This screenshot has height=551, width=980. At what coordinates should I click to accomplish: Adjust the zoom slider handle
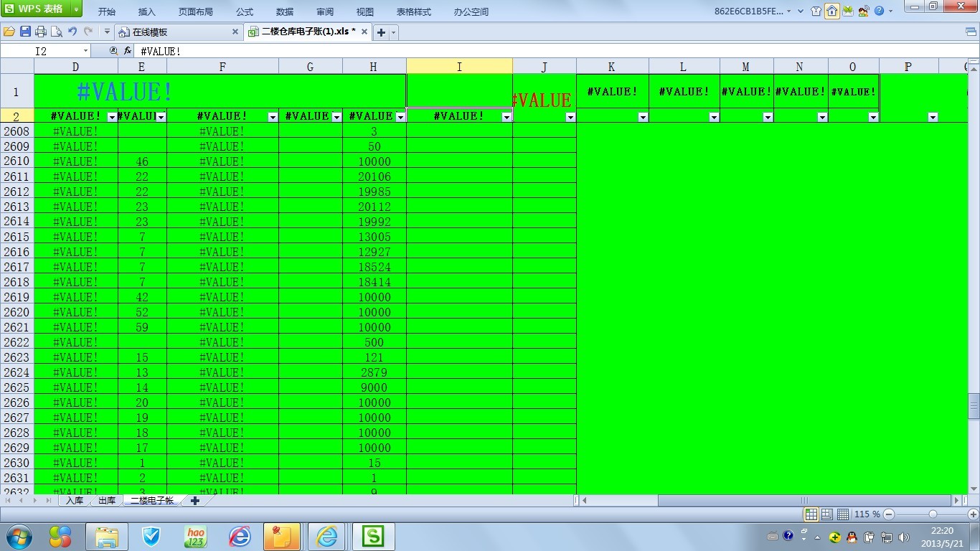933,514
